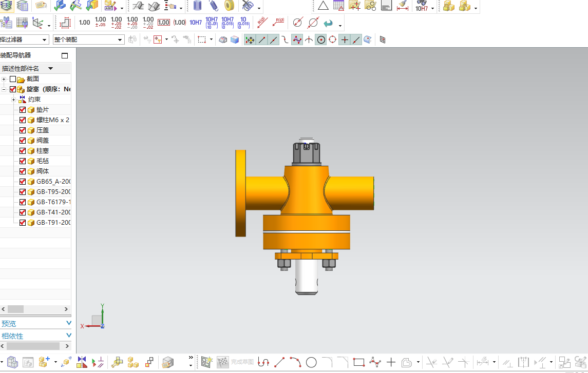Click the sketch point plus tool
Viewport: 588px width, 373px height.
[x=391, y=362]
